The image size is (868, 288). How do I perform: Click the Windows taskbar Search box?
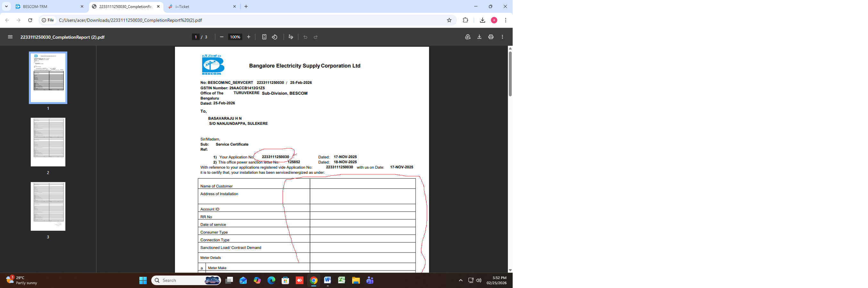click(x=186, y=280)
